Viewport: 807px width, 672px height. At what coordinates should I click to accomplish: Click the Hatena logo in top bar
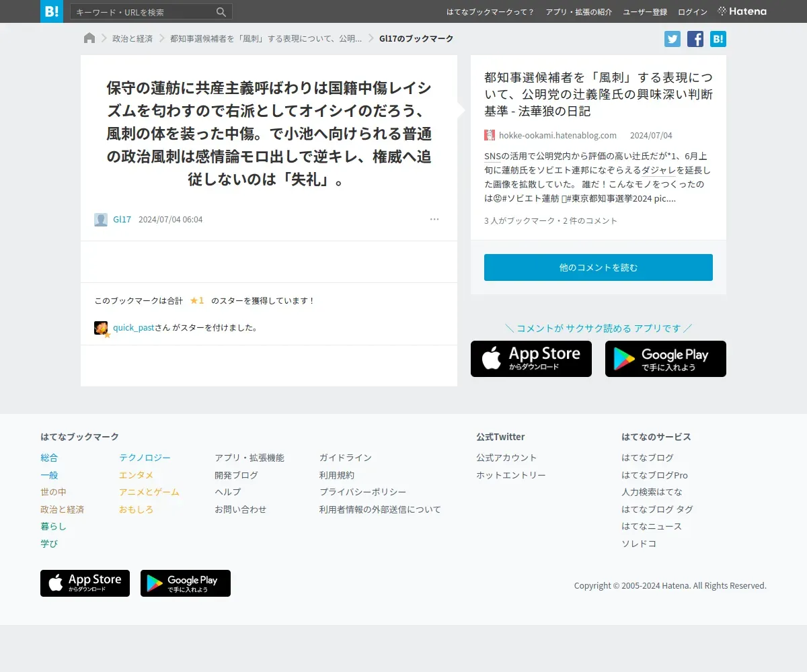click(x=742, y=11)
